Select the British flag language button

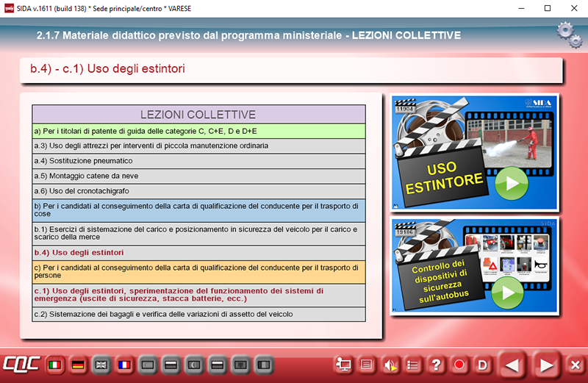tap(101, 364)
